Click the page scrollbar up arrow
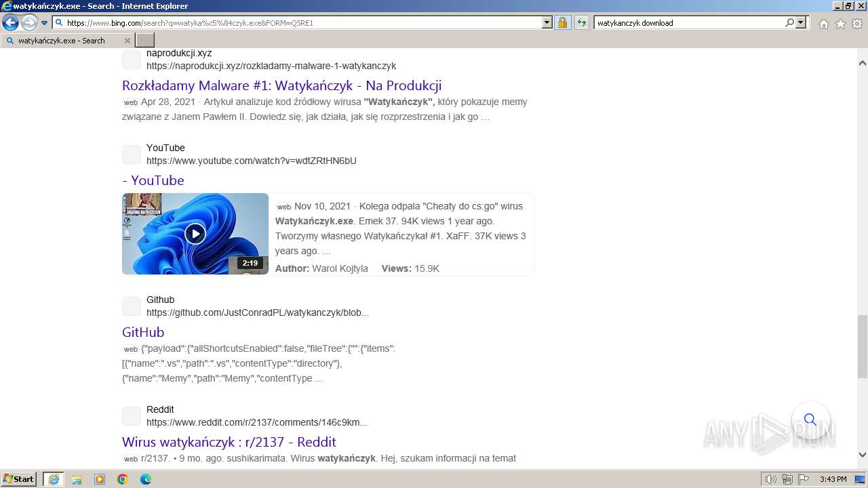 [863, 63]
